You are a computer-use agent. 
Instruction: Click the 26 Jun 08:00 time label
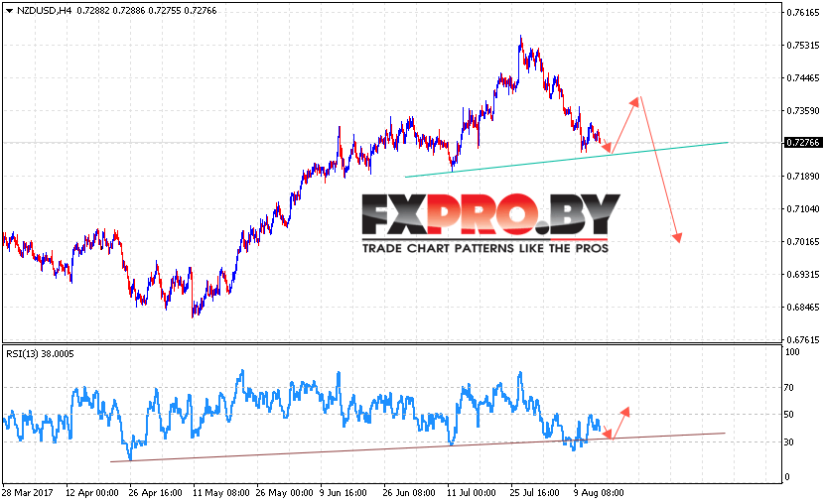coord(409,492)
